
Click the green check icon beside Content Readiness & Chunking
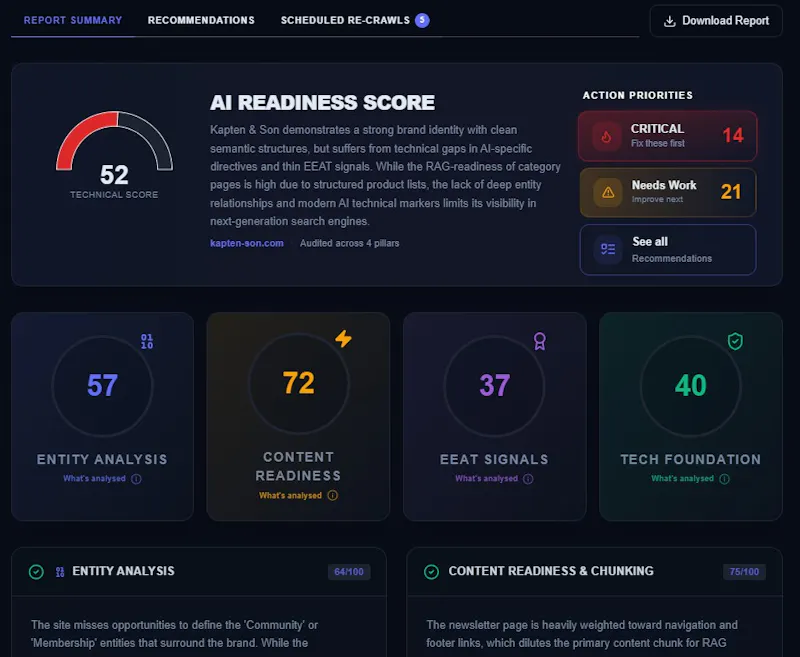(x=431, y=572)
